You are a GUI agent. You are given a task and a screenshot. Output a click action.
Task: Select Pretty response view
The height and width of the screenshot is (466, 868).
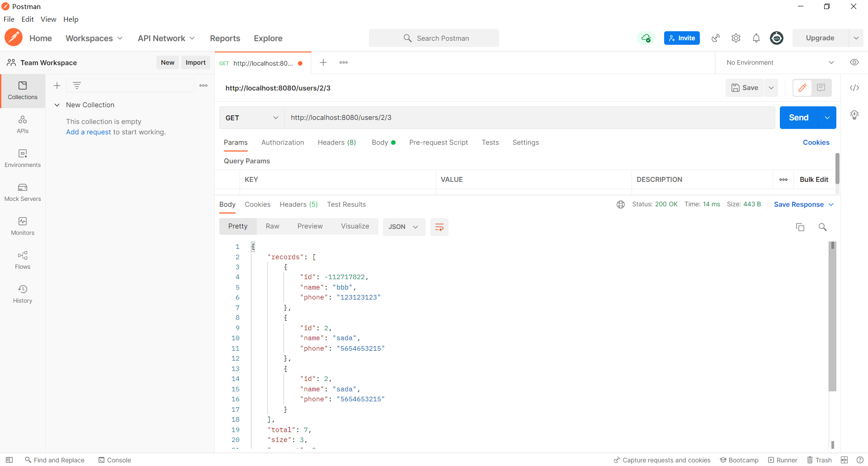coord(238,226)
